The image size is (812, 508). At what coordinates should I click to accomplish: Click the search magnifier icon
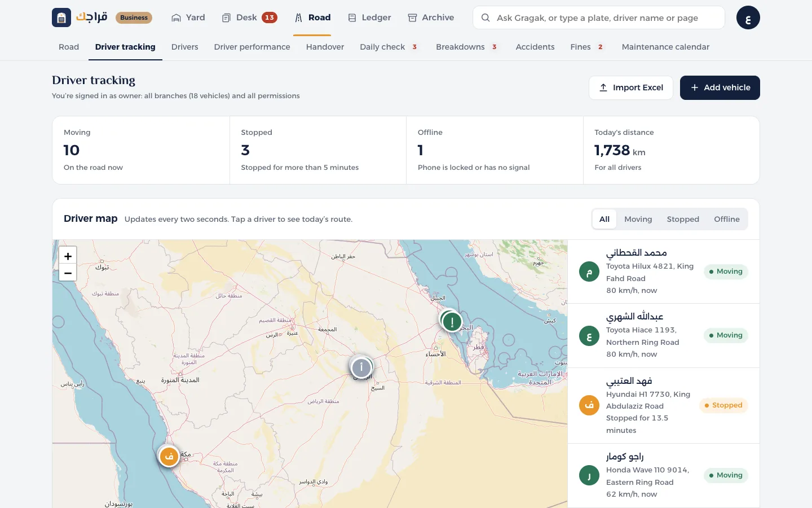[486, 17]
